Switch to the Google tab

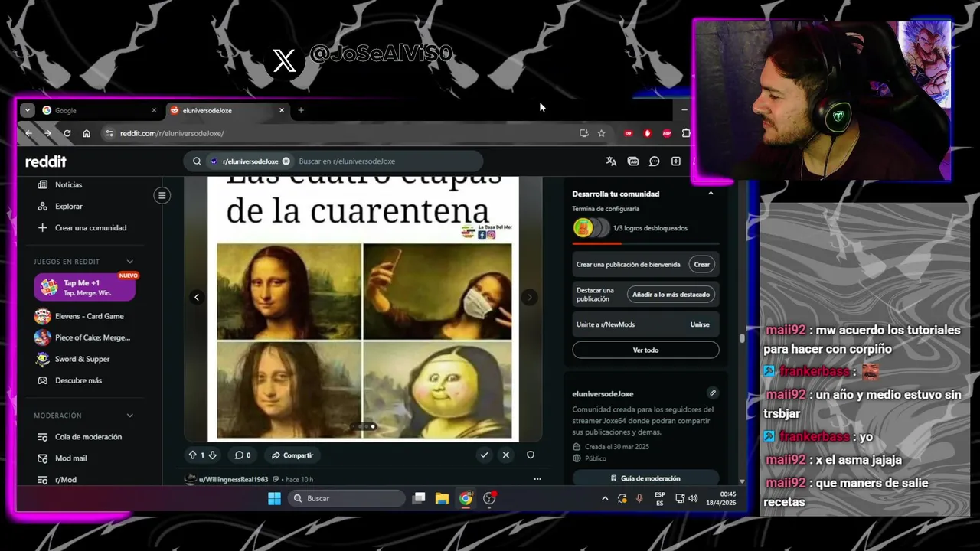100,110
